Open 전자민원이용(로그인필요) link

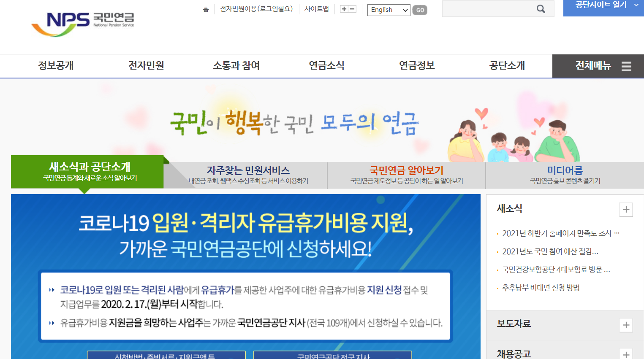coord(256,9)
